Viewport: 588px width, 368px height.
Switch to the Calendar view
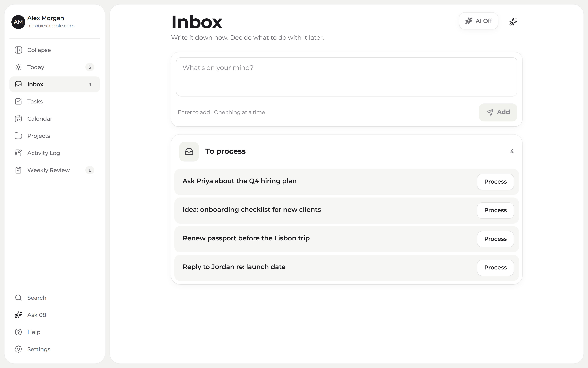pos(55,119)
